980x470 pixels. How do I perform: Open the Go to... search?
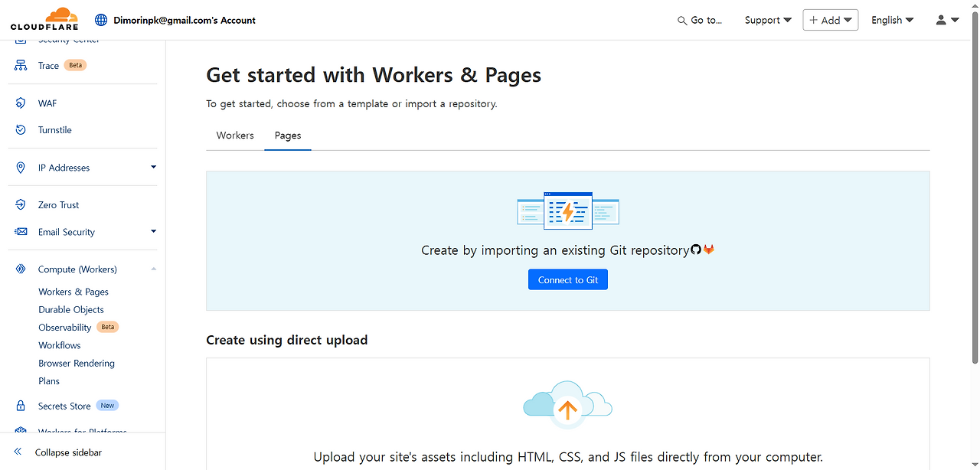[x=699, y=20]
